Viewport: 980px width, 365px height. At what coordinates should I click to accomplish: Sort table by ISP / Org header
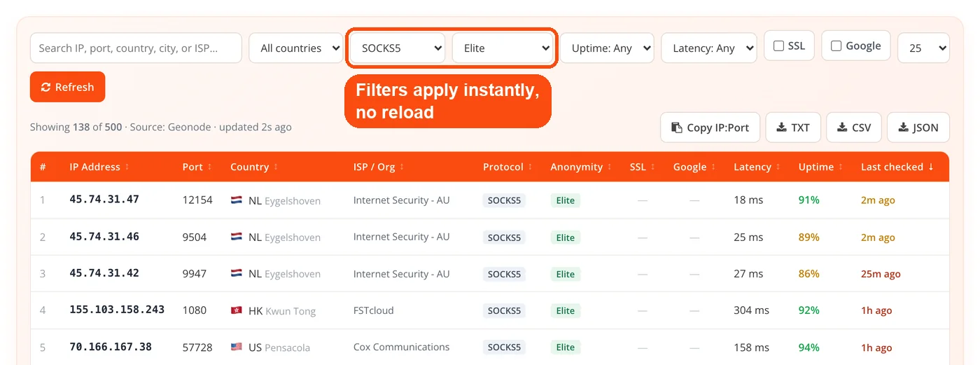click(374, 167)
